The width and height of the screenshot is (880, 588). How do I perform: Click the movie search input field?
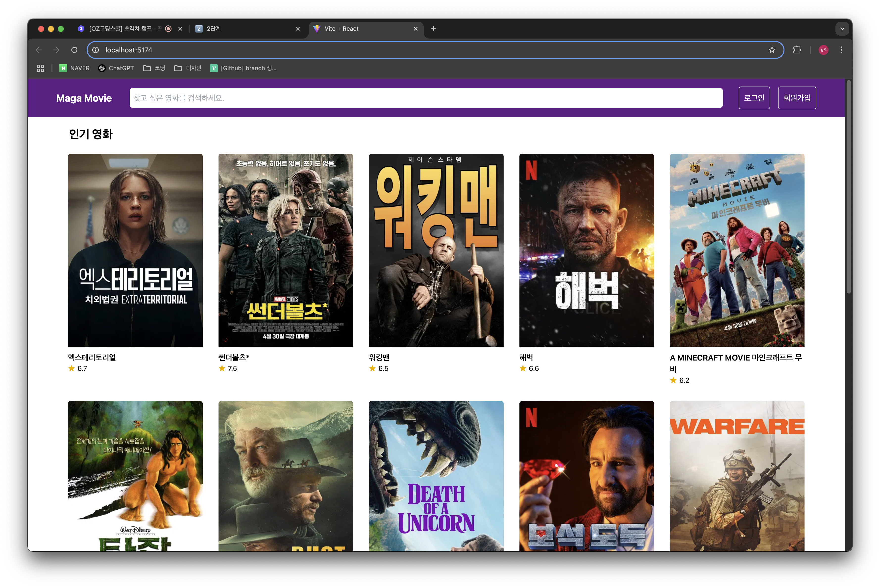(426, 98)
